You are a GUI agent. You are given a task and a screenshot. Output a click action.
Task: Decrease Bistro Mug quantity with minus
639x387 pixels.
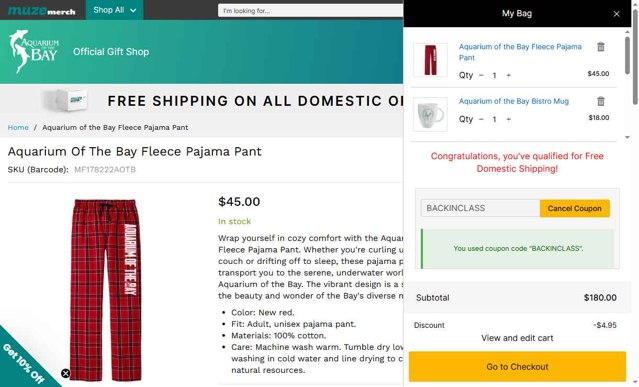point(481,119)
